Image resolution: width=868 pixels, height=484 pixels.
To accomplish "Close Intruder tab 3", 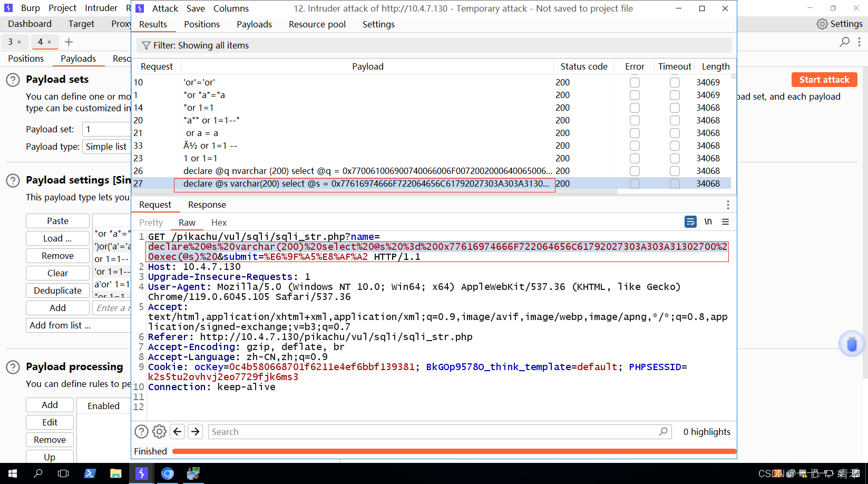I will click(19, 42).
